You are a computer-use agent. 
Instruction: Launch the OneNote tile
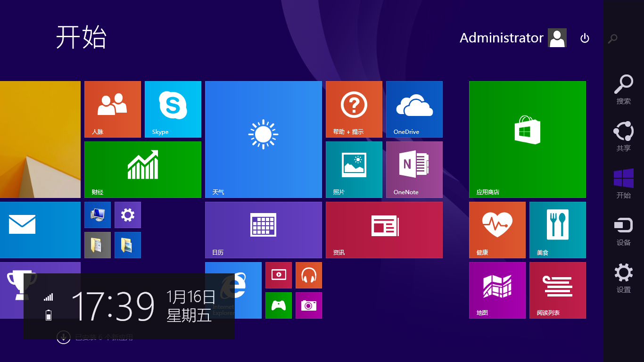pos(414,170)
